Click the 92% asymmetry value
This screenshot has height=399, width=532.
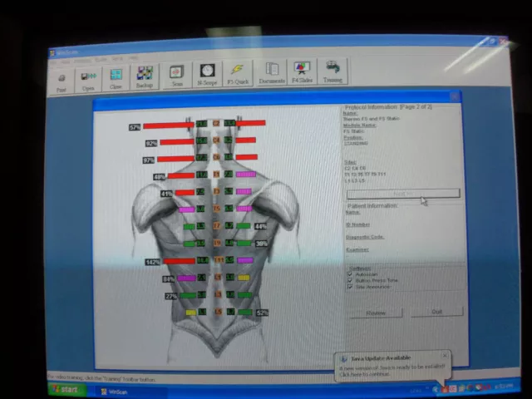point(151,144)
